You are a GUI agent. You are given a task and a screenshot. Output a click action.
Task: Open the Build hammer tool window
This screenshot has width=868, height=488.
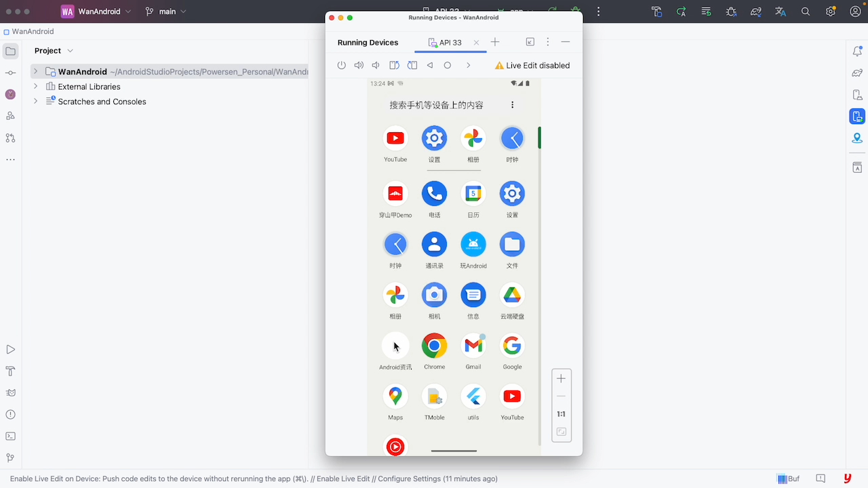(x=10, y=371)
